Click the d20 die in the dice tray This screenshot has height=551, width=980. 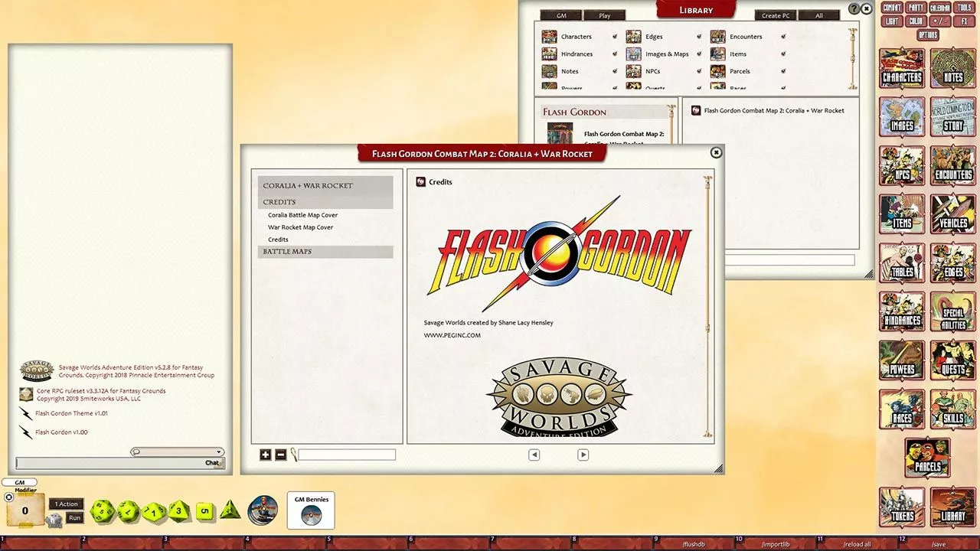pos(103,511)
